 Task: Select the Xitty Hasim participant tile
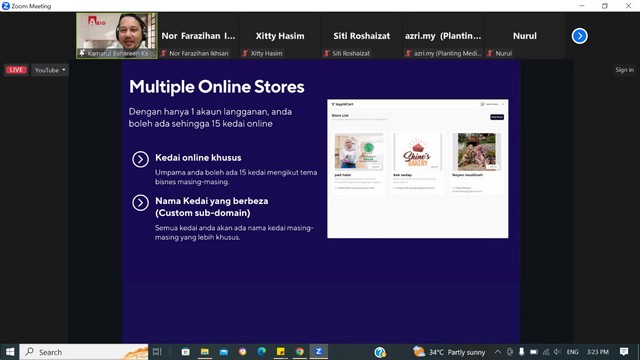[x=280, y=36]
